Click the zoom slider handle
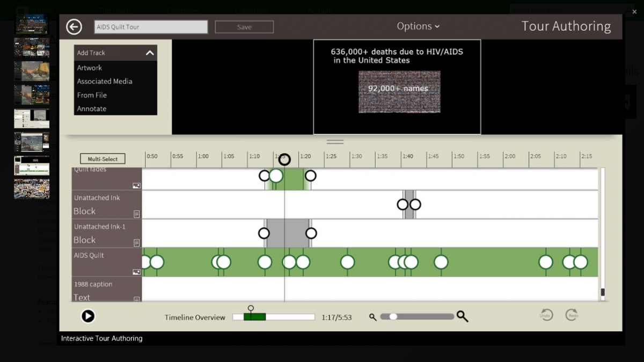The image size is (644, 362). point(393,317)
